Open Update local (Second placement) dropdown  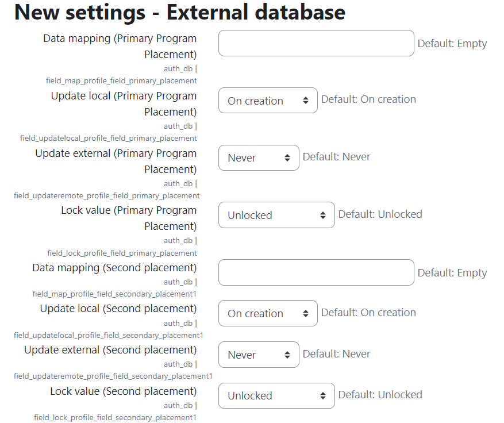pyautogui.click(x=268, y=313)
